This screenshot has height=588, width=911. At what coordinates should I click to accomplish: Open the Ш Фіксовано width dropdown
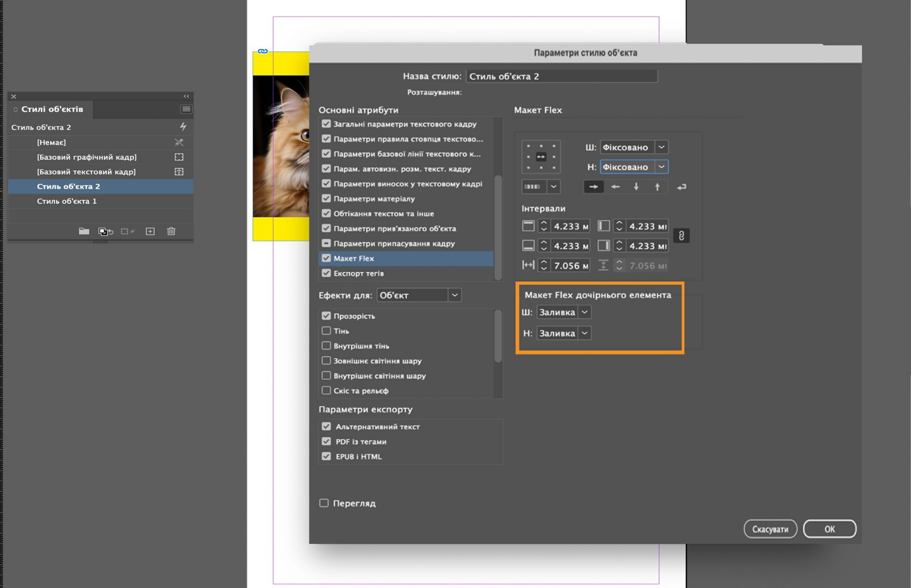[x=661, y=147]
